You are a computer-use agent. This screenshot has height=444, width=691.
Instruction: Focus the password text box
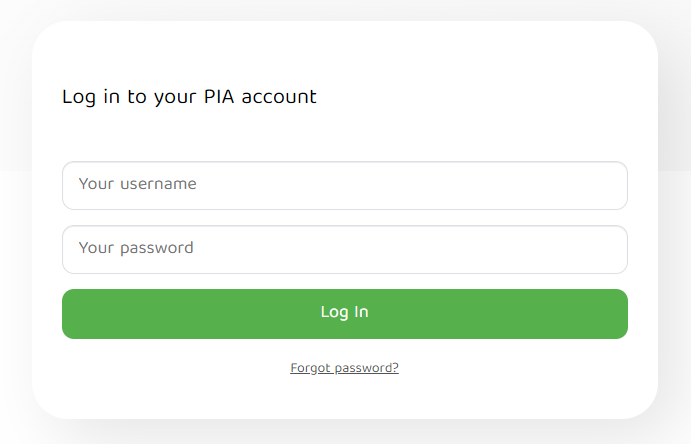click(x=344, y=249)
